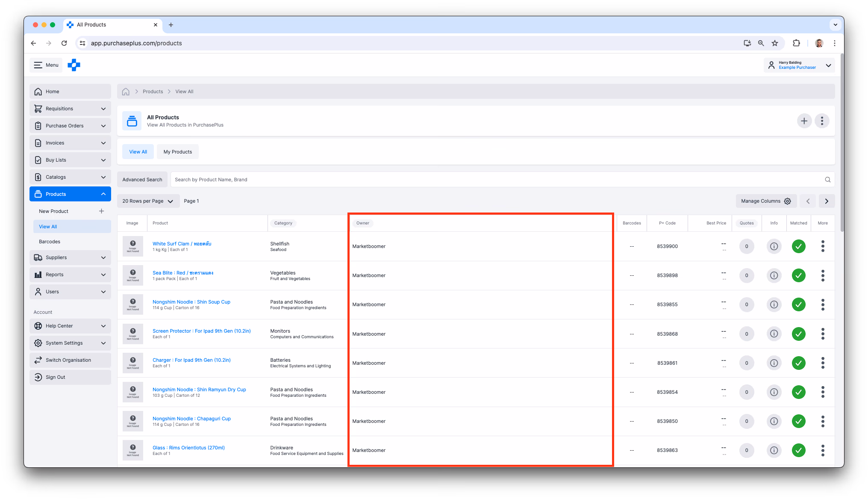
Task: Collapse the Products sidebar section
Action: (71, 194)
